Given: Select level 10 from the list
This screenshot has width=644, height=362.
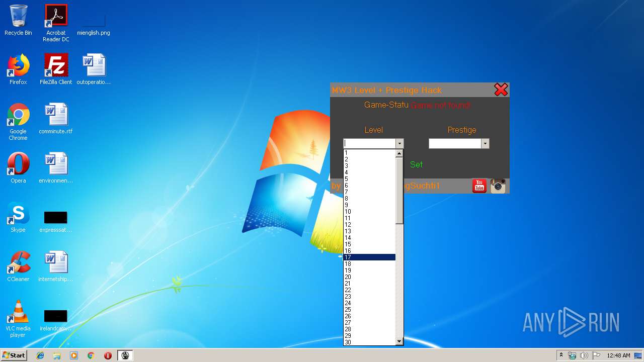Looking at the screenshot, I should click(x=369, y=212).
